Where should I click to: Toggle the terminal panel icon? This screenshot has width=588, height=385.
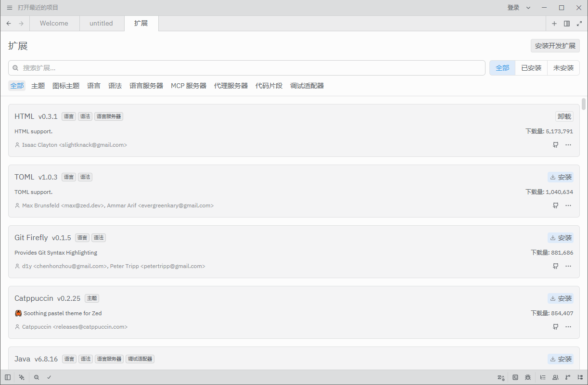[515, 377]
